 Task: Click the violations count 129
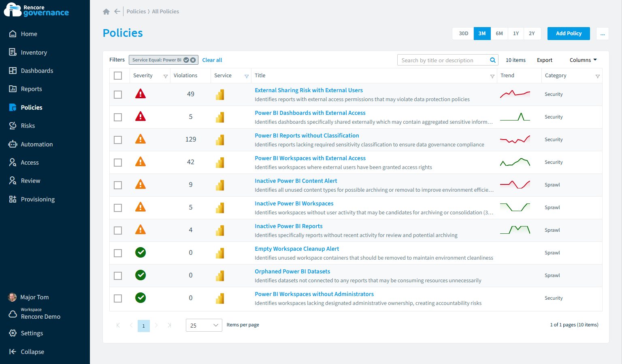pos(191,139)
